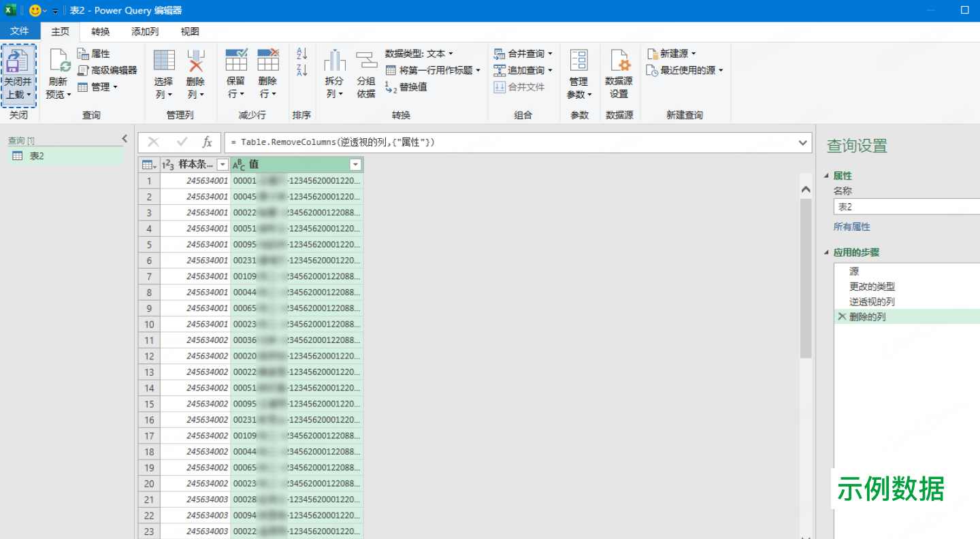Collapse the 查询 pane with the arrow

[x=125, y=137]
